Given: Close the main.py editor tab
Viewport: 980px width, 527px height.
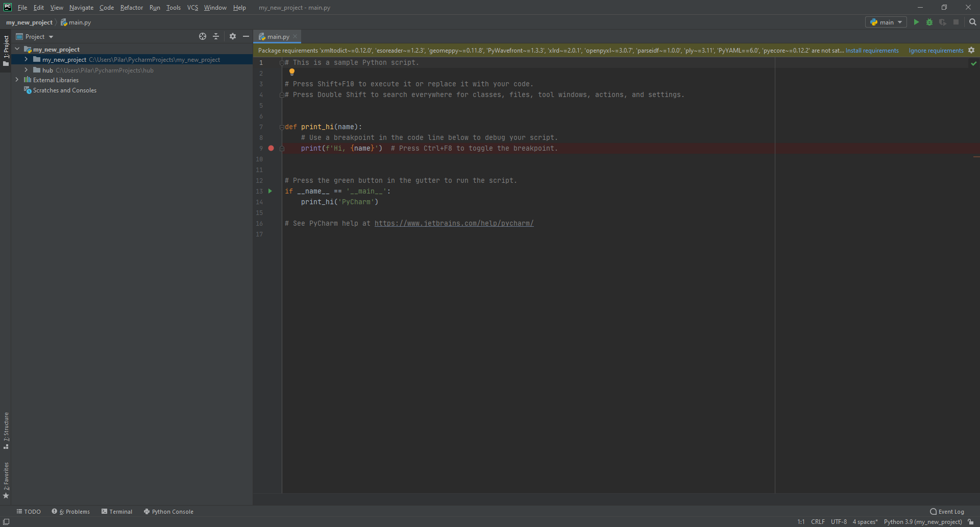Looking at the screenshot, I should coord(295,36).
